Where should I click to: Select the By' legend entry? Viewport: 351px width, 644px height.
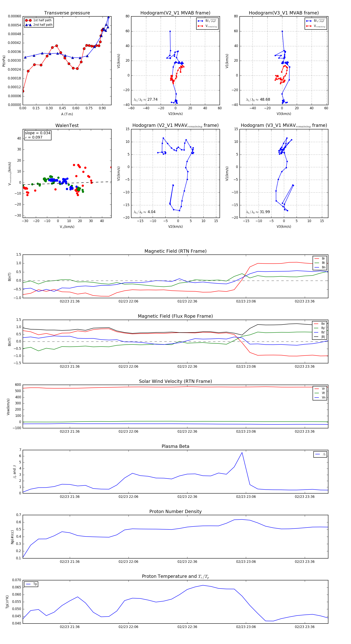tap(320, 328)
